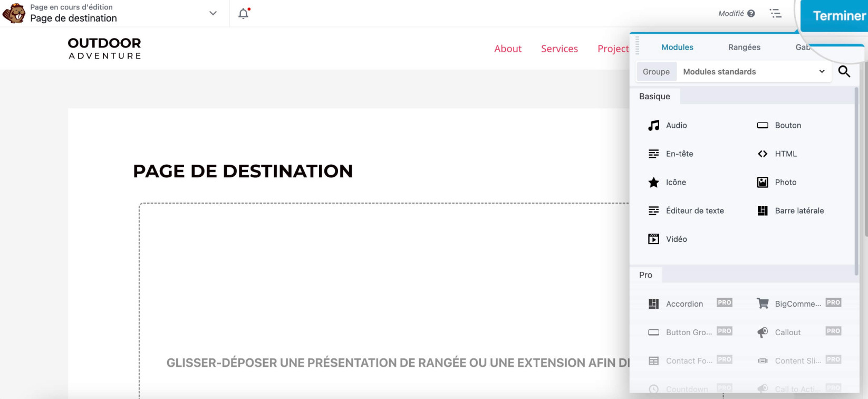Switch to the Modules tab

click(677, 47)
